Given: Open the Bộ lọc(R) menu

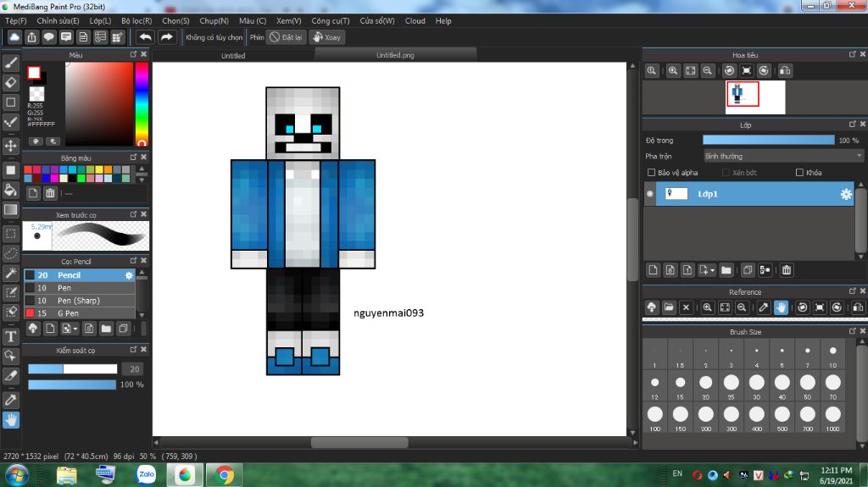Looking at the screenshot, I should coord(136,21).
